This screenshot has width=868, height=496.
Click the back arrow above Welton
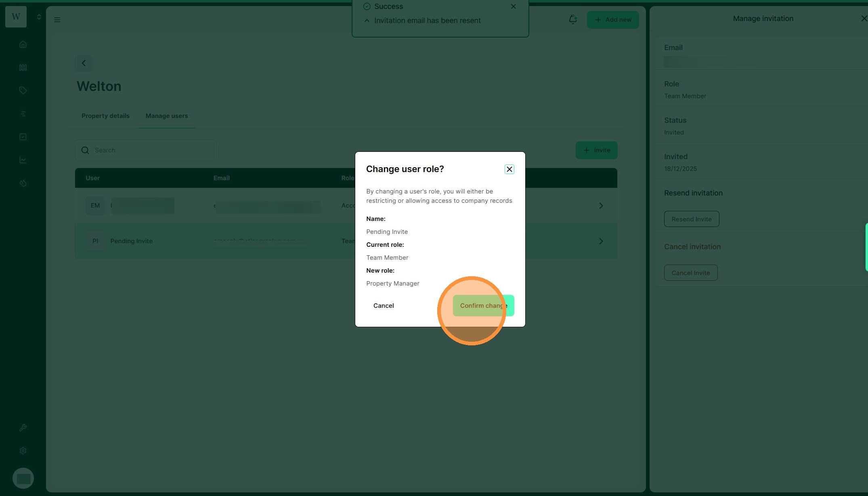pyautogui.click(x=84, y=63)
